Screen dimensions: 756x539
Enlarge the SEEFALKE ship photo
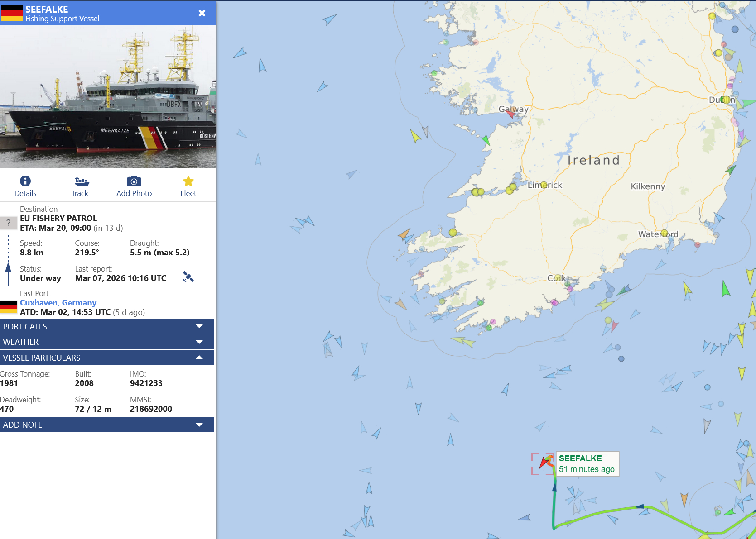pyautogui.click(x=108, y=96)
